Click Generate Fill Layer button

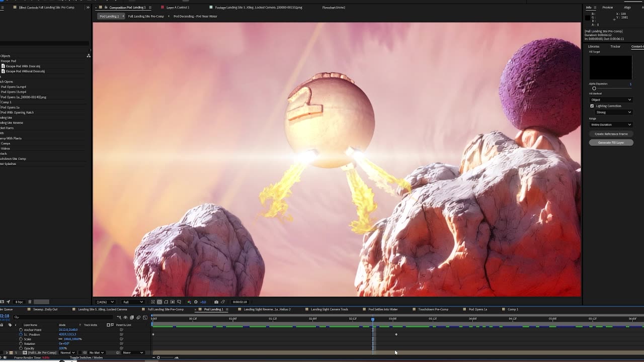point(611,142)
